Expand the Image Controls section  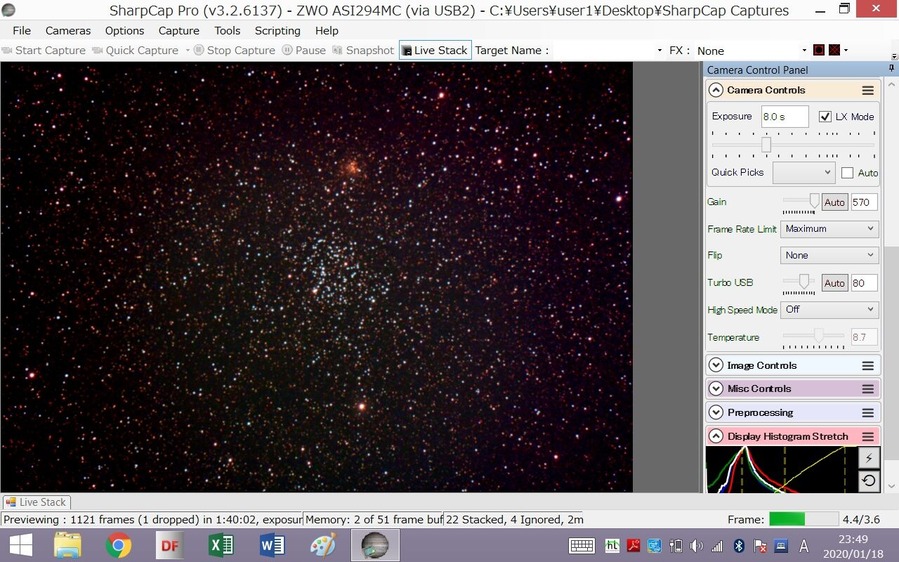pos(716,365)
